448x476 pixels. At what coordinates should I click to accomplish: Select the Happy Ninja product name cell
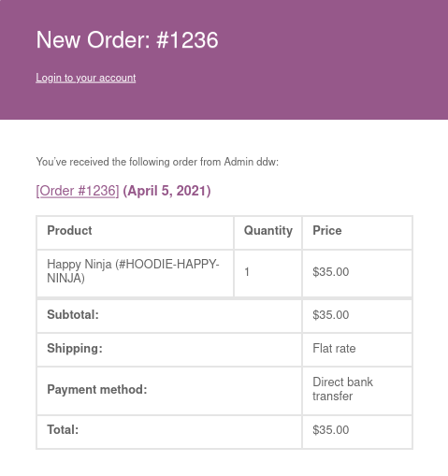click(133, 271)
